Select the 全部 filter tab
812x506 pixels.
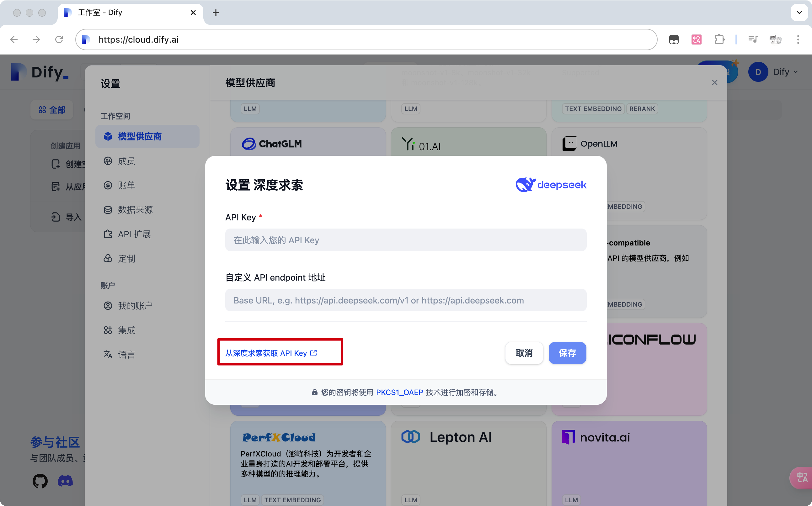51,109
